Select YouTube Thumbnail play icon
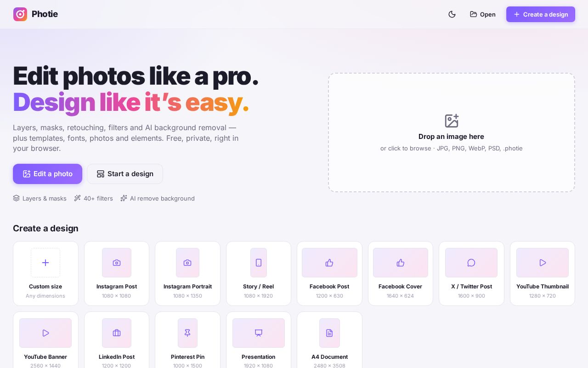Viewport: 588px width, 368px height. (x=543, y=263)
